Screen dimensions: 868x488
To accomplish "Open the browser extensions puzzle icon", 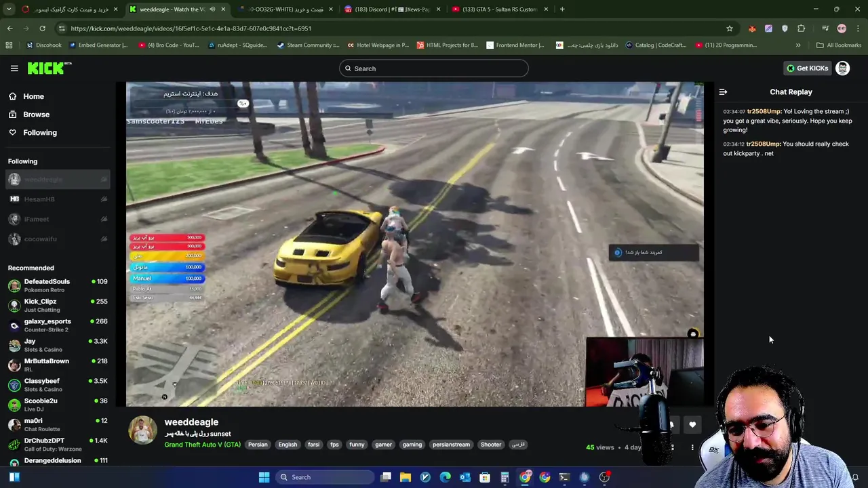I will coord(802,28).
